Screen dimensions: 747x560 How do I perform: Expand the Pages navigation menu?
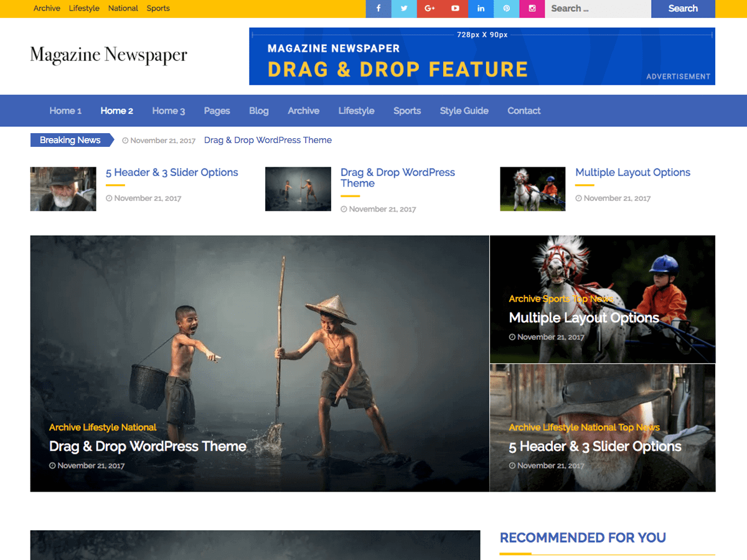[217, 111]
